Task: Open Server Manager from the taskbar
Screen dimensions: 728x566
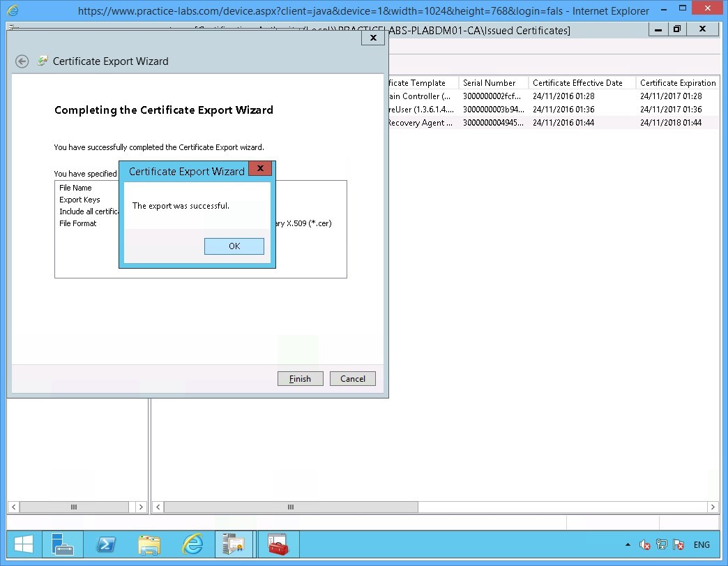Action: tap(63, 544)
